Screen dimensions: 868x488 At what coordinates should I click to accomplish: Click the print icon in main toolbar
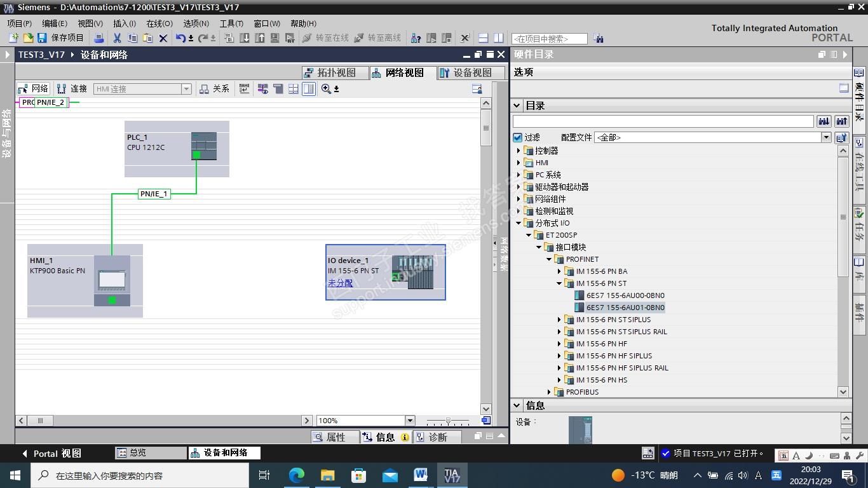pos(99,38)
